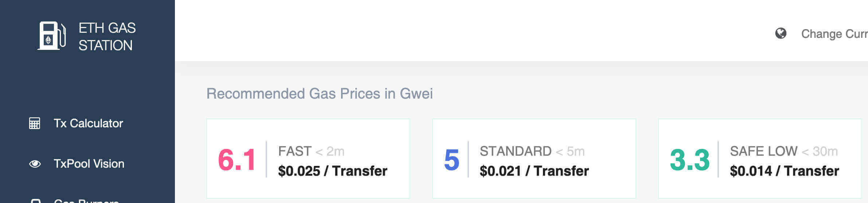Go to the TxPool Vision page

(89, 164)
